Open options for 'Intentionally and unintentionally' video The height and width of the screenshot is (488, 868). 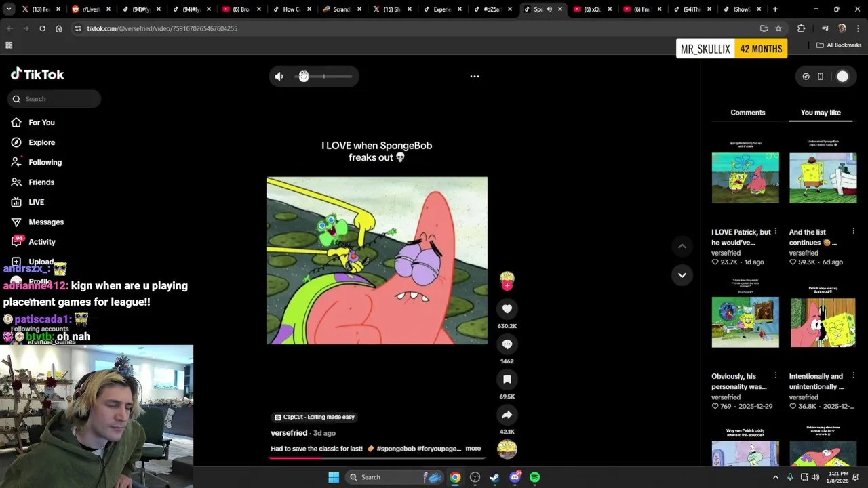pyautogui.click(x=853, y=376)
